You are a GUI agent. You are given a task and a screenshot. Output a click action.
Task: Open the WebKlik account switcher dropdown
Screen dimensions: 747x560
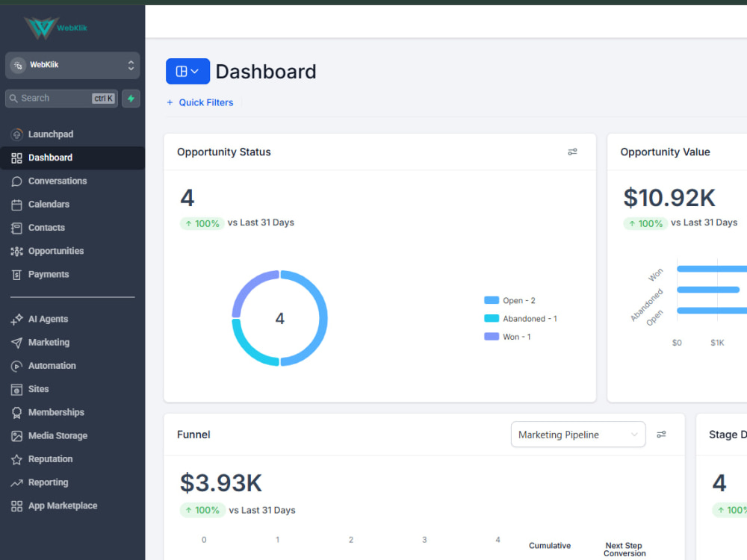click(x=72, y=65)
